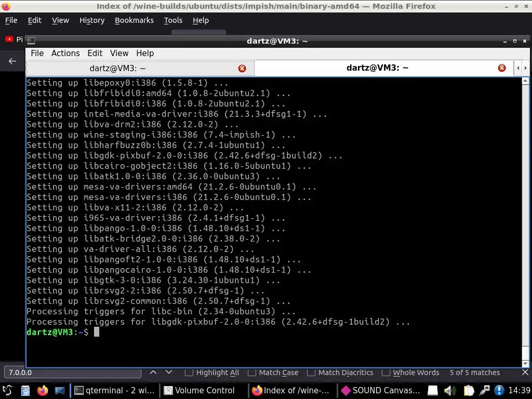Click the qterminal window title icon
Image resolution: width=532 pixels, height=399 pixels.
click(31, 41)
